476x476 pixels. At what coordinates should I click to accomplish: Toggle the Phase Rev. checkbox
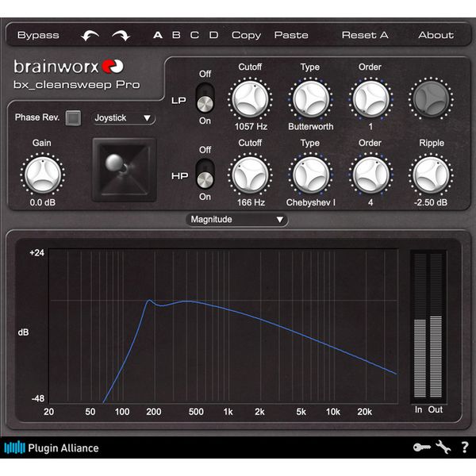[73, 117]
